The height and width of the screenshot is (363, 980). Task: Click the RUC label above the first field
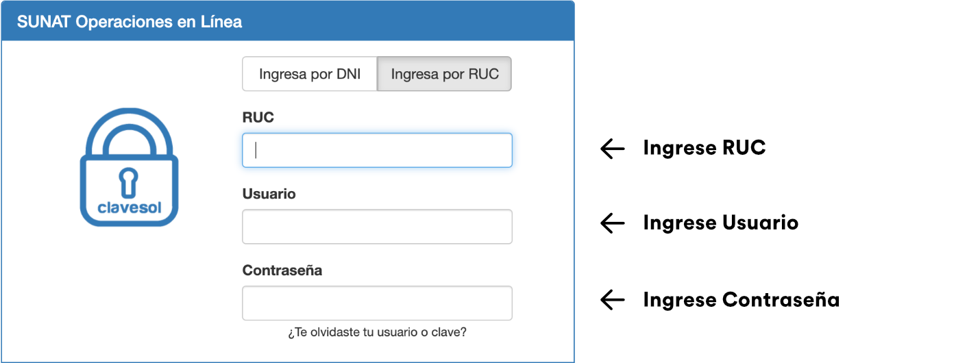click(258, 118)
